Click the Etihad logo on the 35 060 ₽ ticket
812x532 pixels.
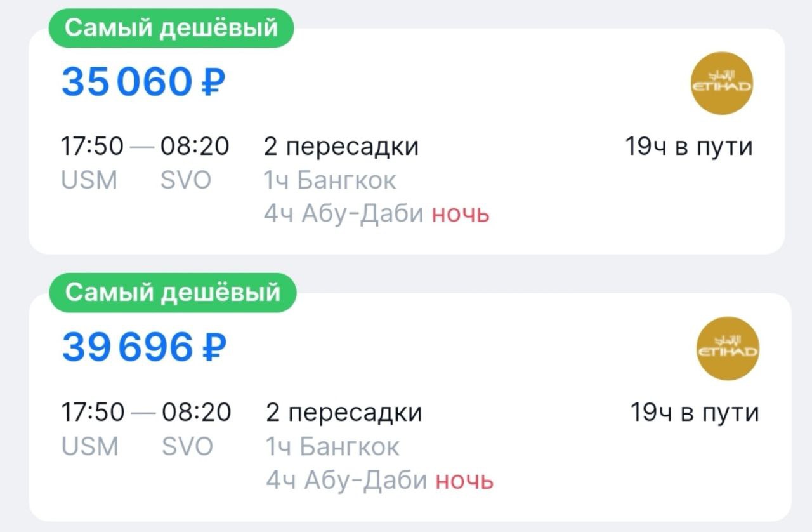(x=721, y=83)
